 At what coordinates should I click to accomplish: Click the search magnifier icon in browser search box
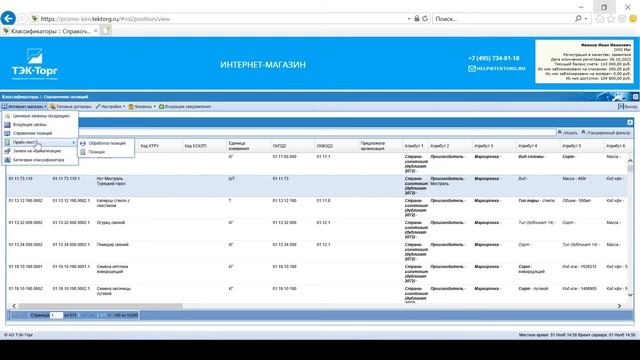[x=578, y=19]
